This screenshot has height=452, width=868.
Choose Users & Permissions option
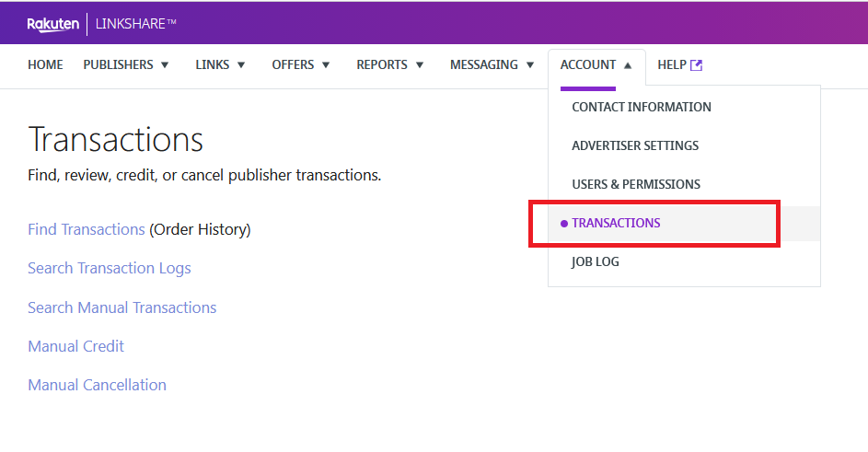coord(635,184)
